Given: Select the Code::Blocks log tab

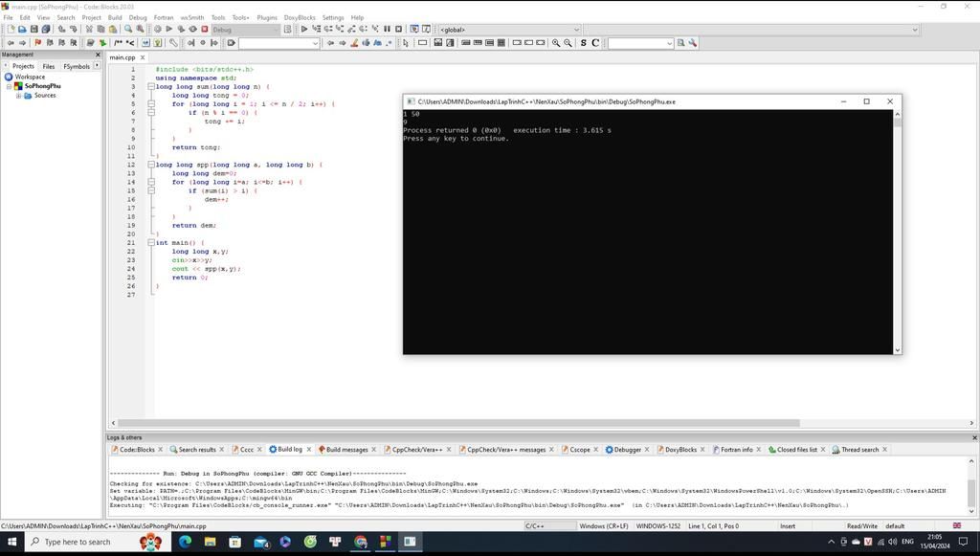Looking at the screenshot, I should [x=137, y=450].
